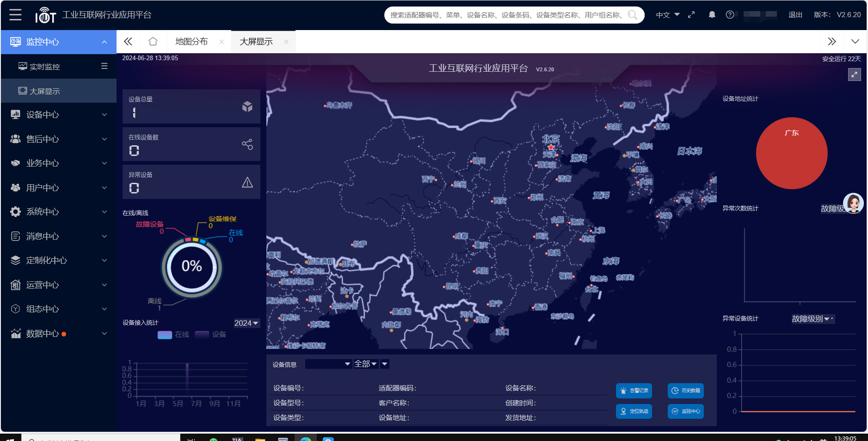Click the red 广东 pie slice
This screenshot has height=441, width=868.
[792, 153]
